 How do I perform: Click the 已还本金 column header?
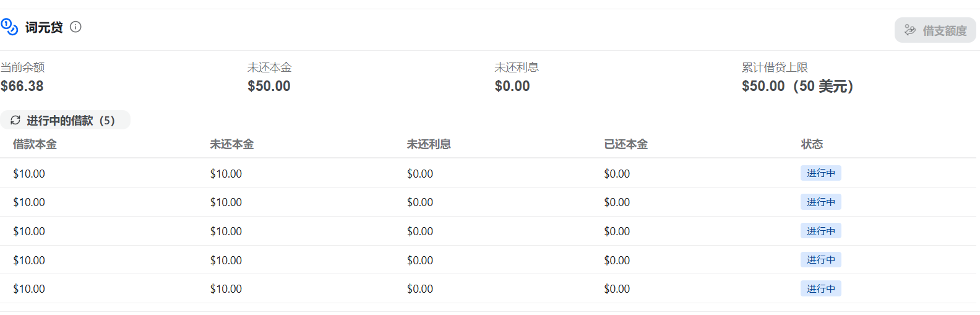coord(626,144)
